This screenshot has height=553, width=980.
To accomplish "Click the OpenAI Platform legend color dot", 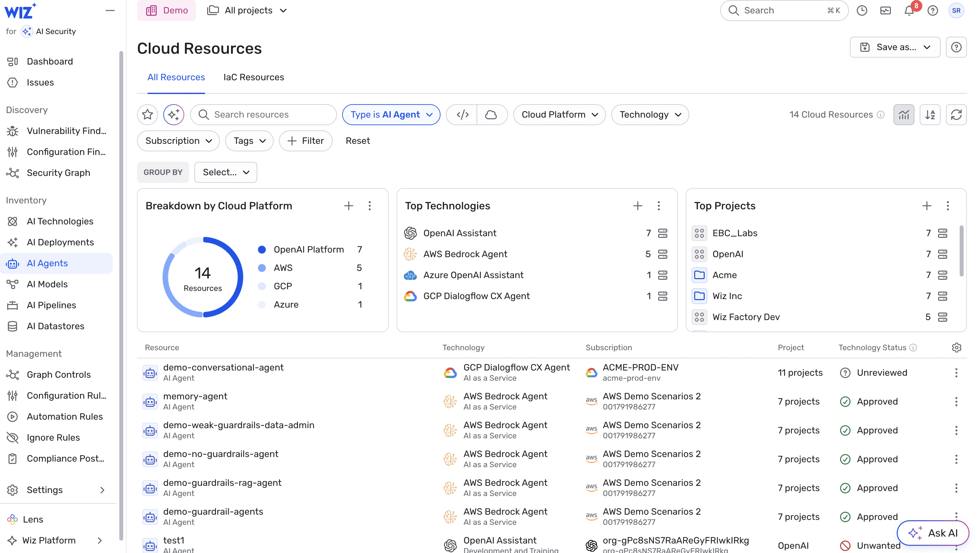I will click(262, 250).
